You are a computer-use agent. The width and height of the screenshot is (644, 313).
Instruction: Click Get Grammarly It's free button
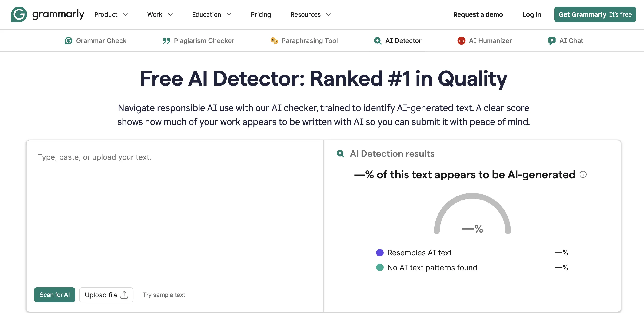click(x=595, y=14)
